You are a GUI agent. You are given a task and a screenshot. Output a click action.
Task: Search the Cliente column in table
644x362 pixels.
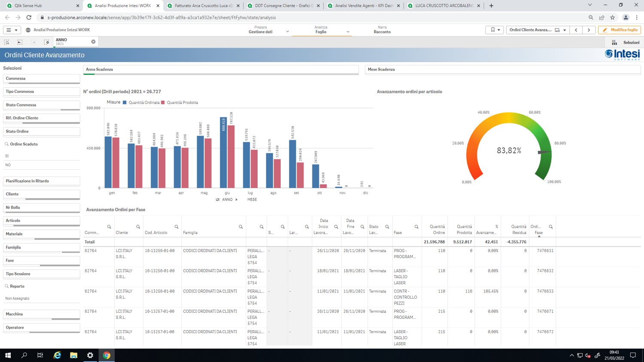click(x=138, y=227)
